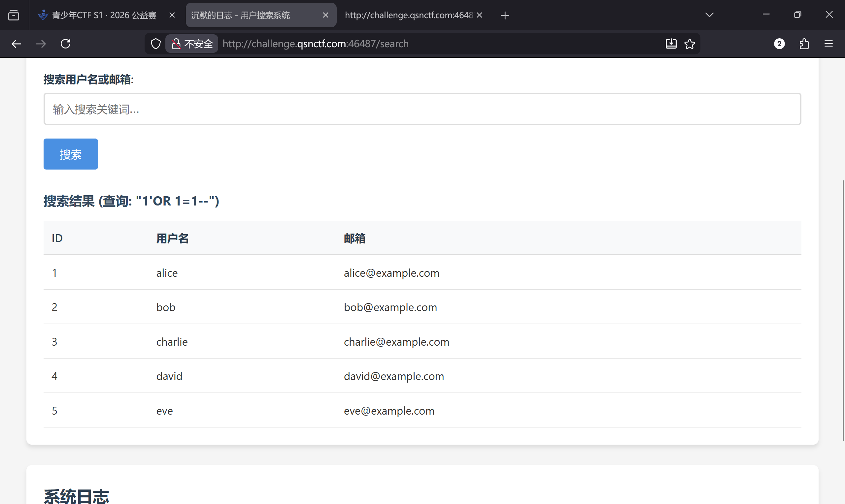845x504 pixels.
Task: Click alice@example.com email cell
Action: (391, 273)
